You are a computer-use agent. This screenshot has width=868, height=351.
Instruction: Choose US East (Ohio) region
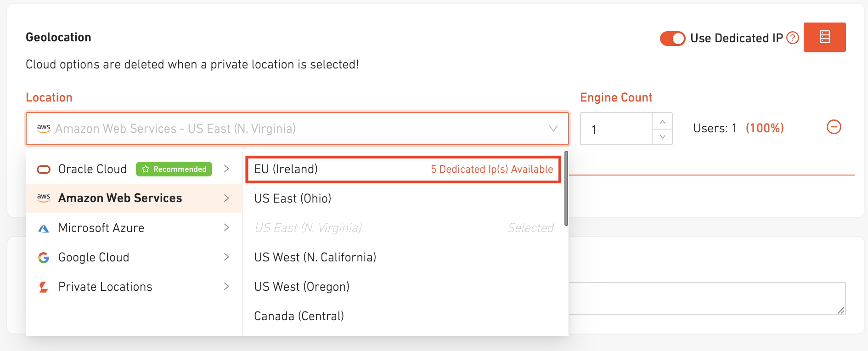click(293, 198)
